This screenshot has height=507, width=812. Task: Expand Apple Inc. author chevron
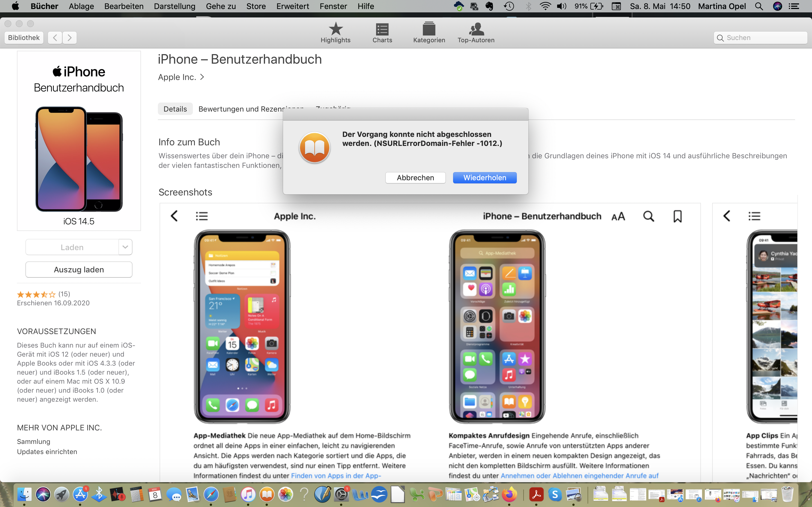pyautogui.click(x=202, y=77)
